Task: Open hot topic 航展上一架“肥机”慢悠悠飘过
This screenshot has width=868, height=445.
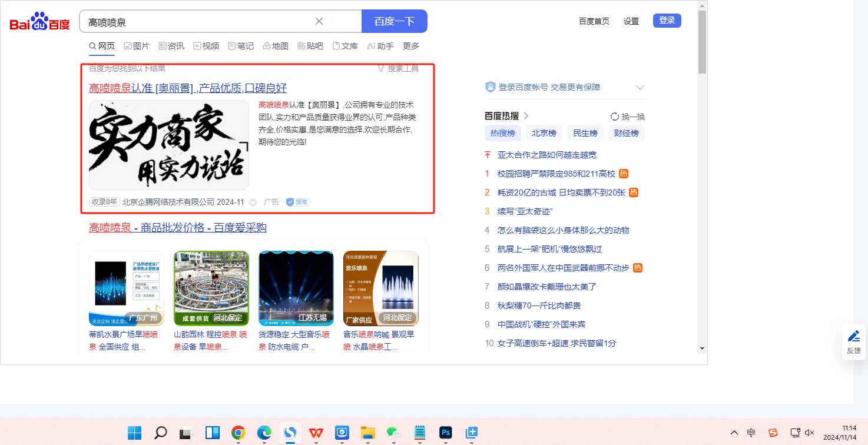Action: pyautogui.click(x=550, y=249)
